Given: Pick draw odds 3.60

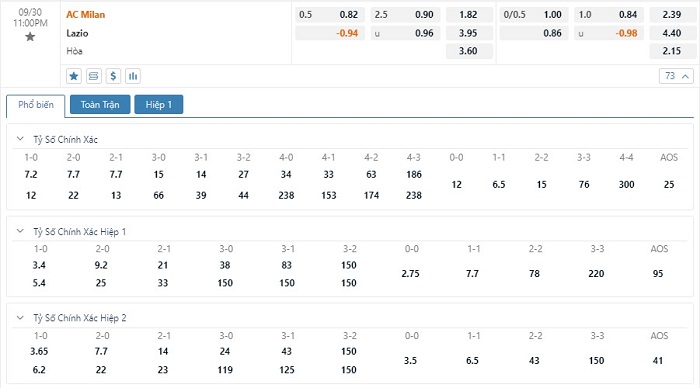Looking at the screenshot, I should click(x=469, y=51).
